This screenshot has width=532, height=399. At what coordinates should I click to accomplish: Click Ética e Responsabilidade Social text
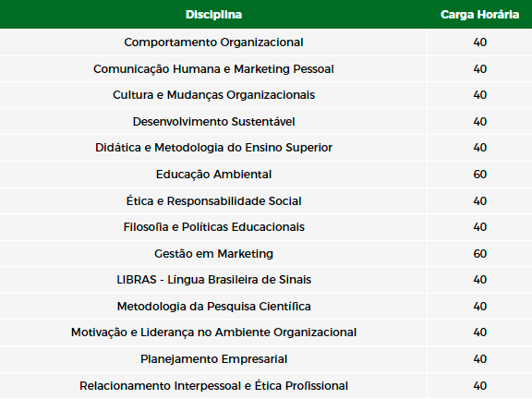[x=213, y=200]
